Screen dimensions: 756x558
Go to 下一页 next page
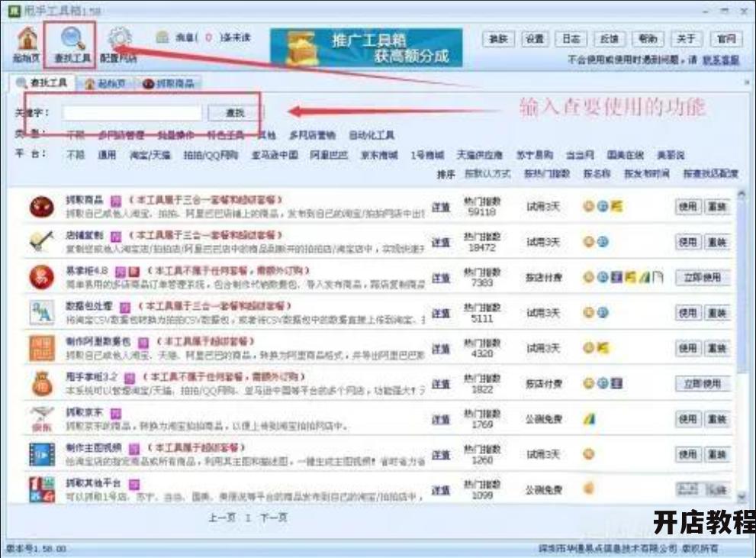(273, 518)
